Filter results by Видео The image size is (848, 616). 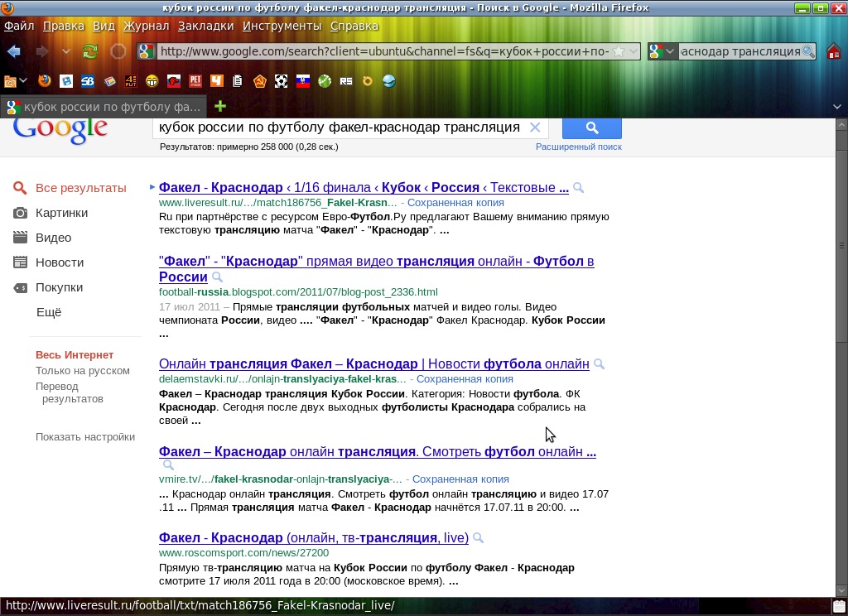point(54,238)
